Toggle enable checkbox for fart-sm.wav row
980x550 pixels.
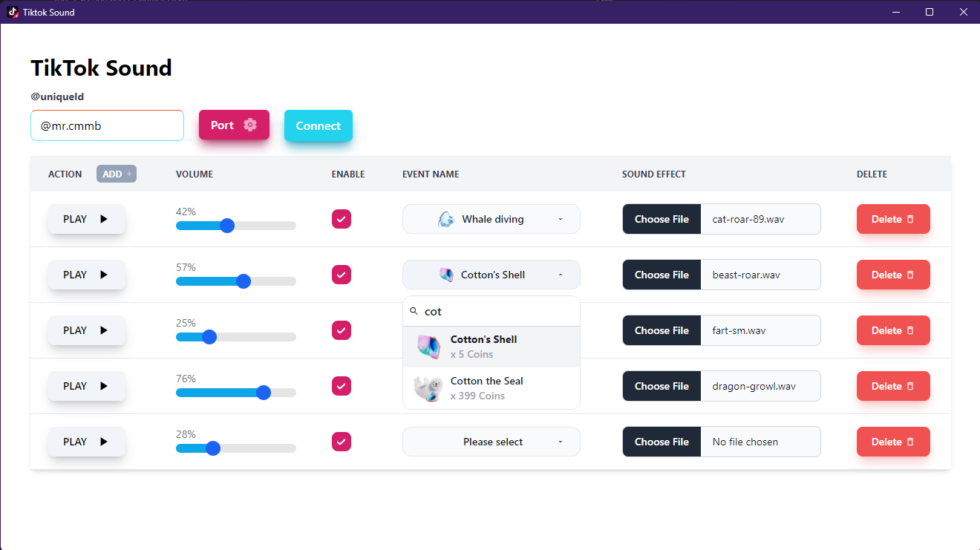click(342, 330)
